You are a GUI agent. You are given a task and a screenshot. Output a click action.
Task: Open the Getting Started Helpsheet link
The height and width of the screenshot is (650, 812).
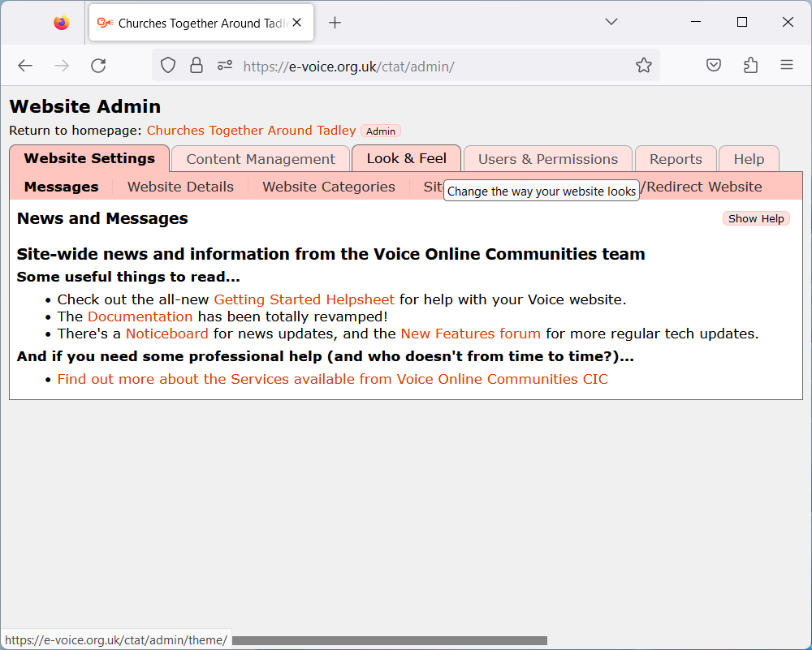(x=304, y=299)
